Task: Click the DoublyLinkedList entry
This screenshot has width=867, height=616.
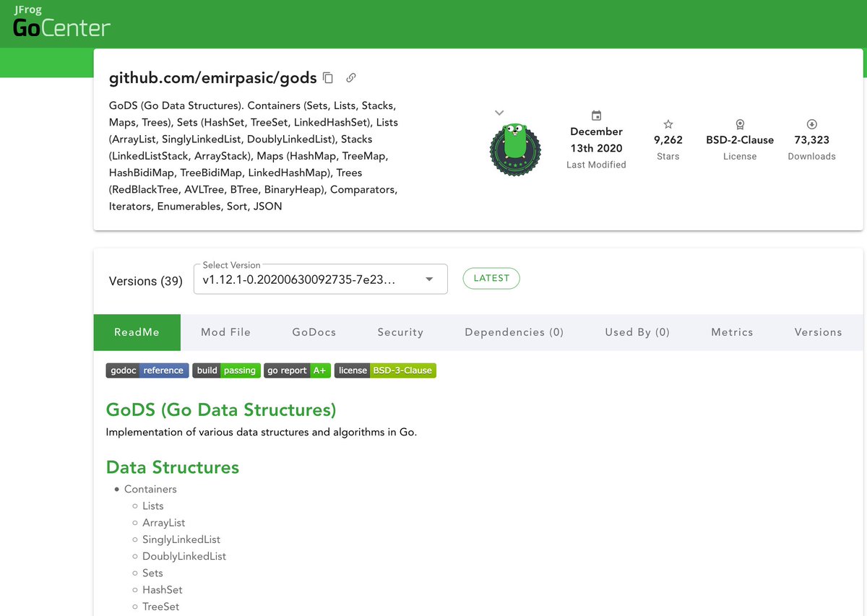Action: [x=184, y=556]
